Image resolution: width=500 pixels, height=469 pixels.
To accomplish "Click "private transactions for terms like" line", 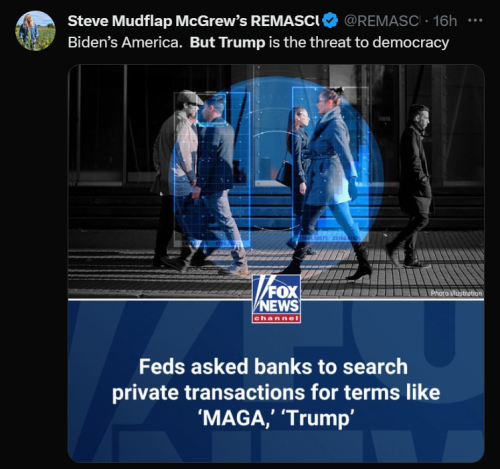I will click(x=276, y=392).
